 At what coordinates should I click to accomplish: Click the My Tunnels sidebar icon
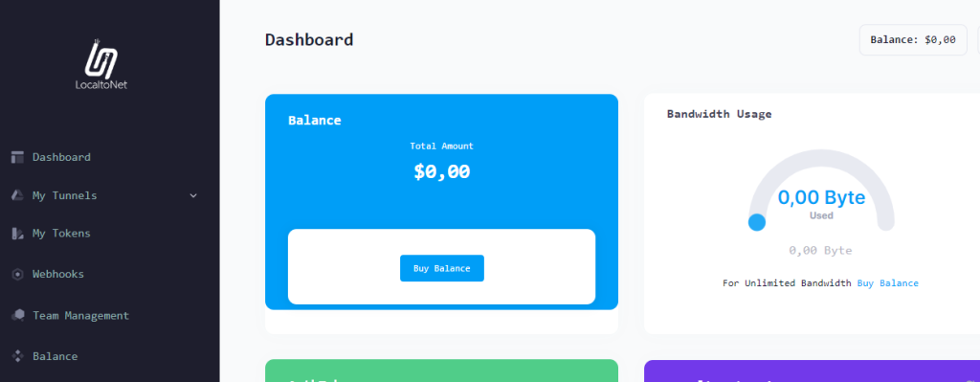click(x=17, y=195)
